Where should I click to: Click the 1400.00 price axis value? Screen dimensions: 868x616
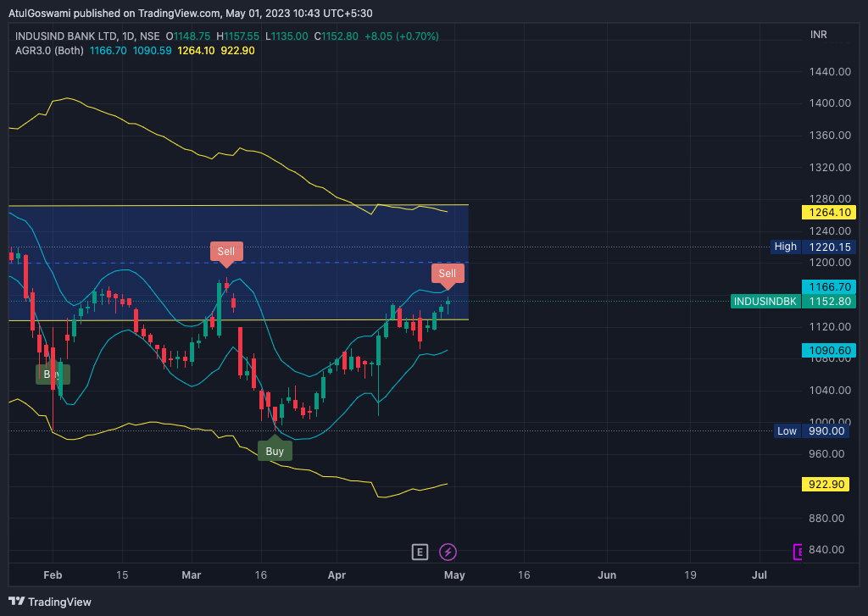pos(830,103)
